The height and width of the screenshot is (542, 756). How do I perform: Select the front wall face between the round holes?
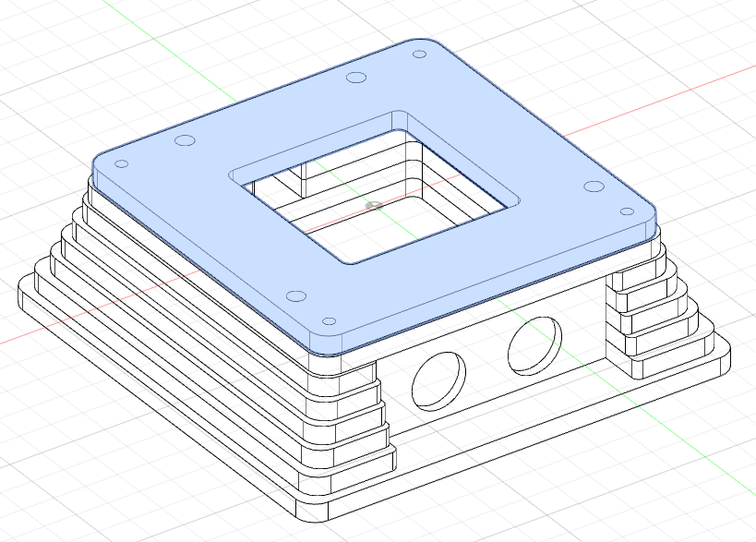(486, 365)
